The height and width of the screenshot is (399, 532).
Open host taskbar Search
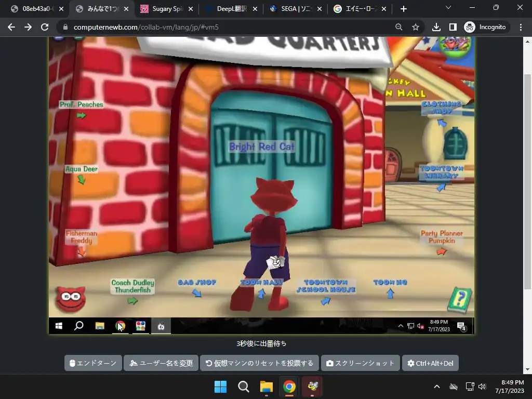(243, 387)
